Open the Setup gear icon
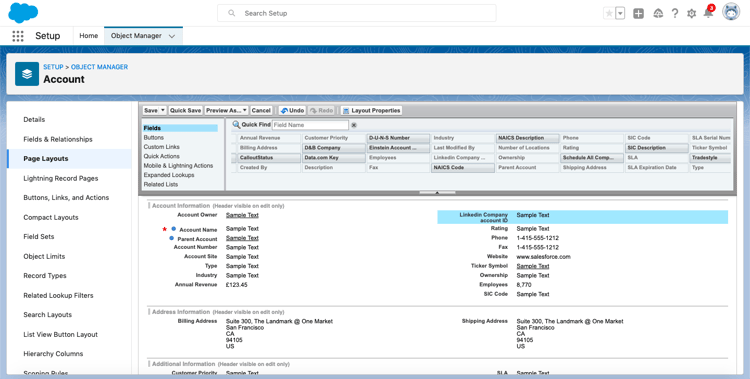The width and height of the screenshot is (750, 379). click(691, 14)
